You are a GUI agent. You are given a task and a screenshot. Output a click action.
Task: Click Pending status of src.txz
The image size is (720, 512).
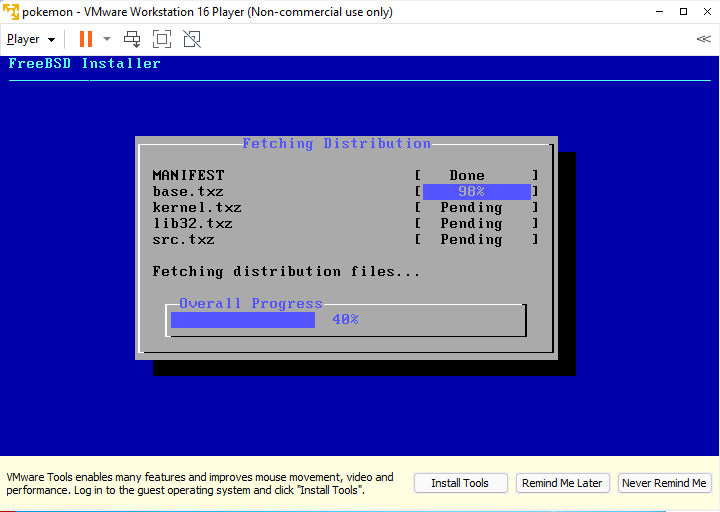click(x=472, y=240)
